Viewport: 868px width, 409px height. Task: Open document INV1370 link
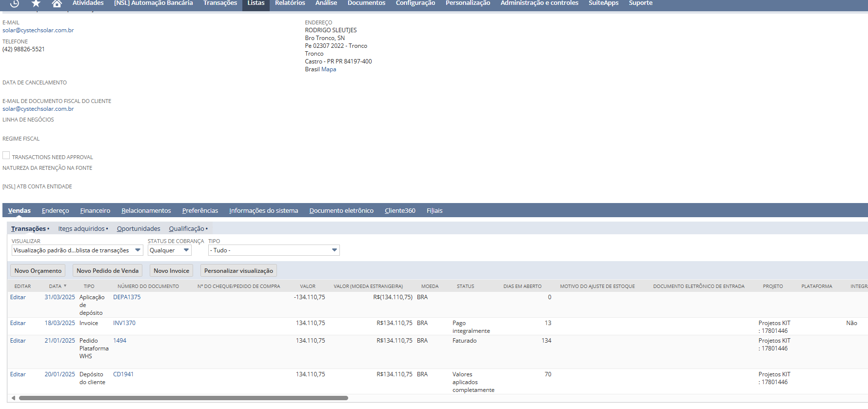click(x=124, y=323)
